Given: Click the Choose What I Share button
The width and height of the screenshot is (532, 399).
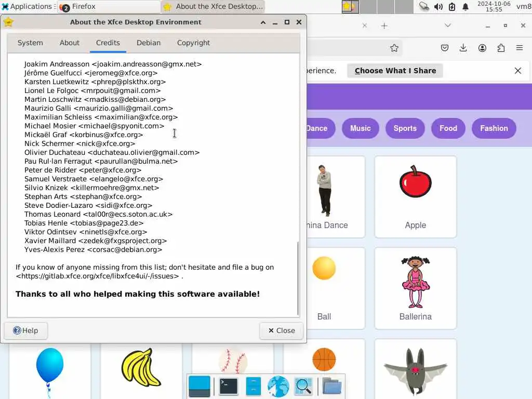Looking at the screenshot, I should click(x=395, y=71).
